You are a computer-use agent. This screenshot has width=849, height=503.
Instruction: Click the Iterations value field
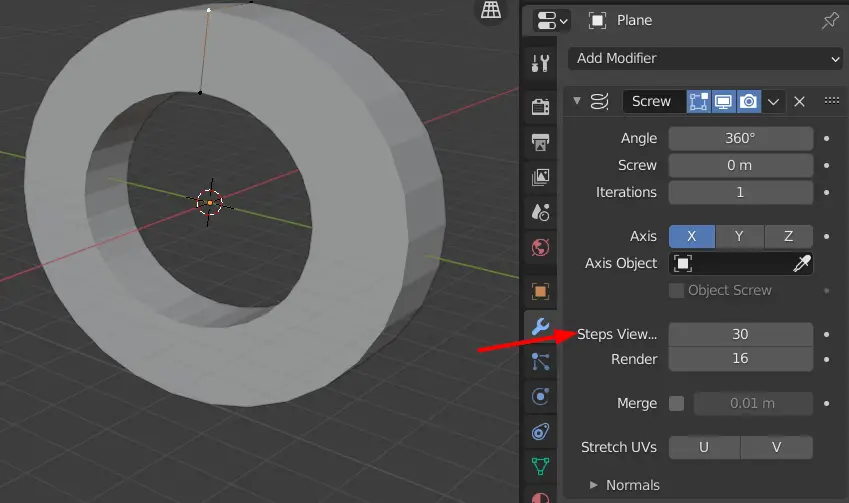click(740, 192)
